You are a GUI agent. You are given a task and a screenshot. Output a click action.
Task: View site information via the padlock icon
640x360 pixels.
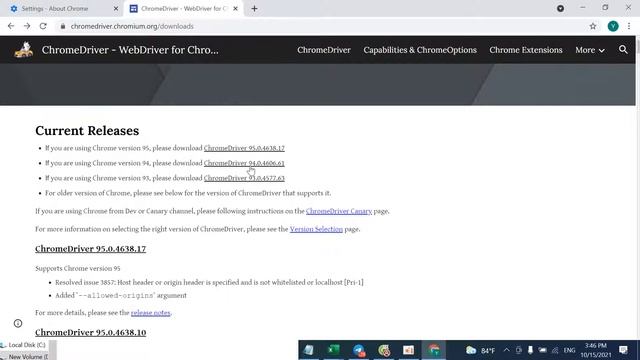click(62, 26)
